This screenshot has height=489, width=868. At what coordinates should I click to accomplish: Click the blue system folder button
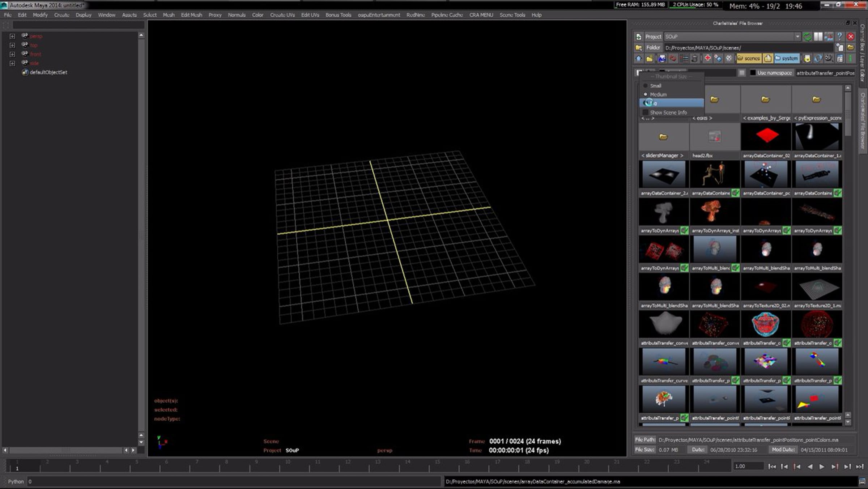pos(786,58)
